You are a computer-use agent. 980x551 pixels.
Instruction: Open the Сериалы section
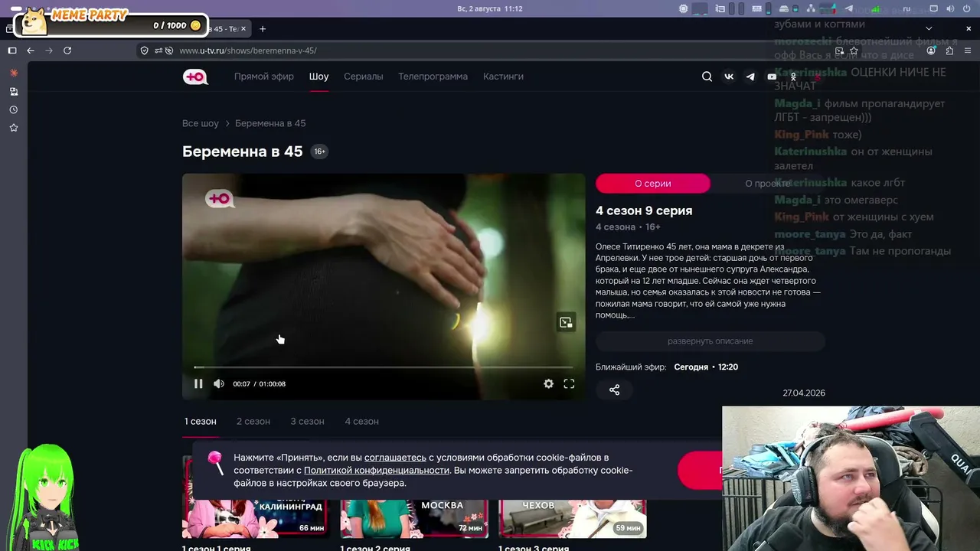(364, 77)
